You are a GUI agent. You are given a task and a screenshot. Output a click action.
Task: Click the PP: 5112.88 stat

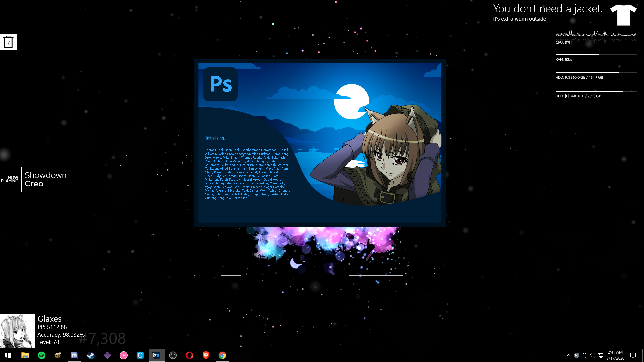pyautogui.click(x=52, y=327)
